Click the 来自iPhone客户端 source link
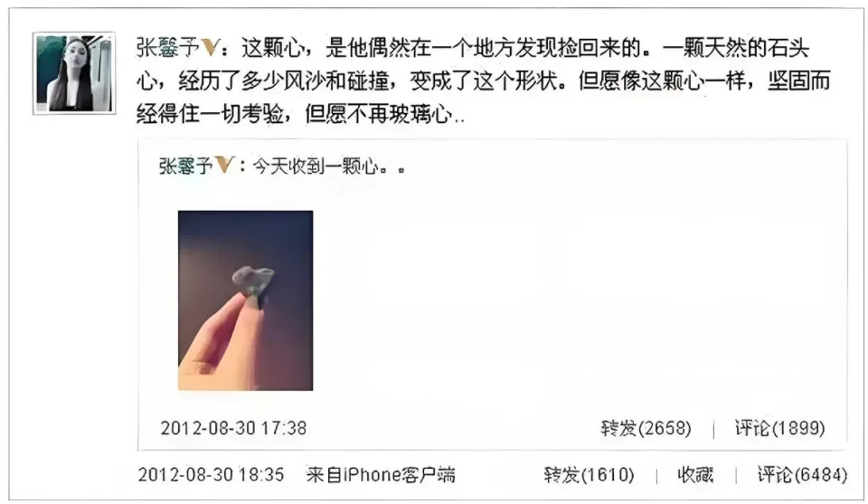Image resolution: width=868 pixels, height=504 pixels. pos(381,475)
